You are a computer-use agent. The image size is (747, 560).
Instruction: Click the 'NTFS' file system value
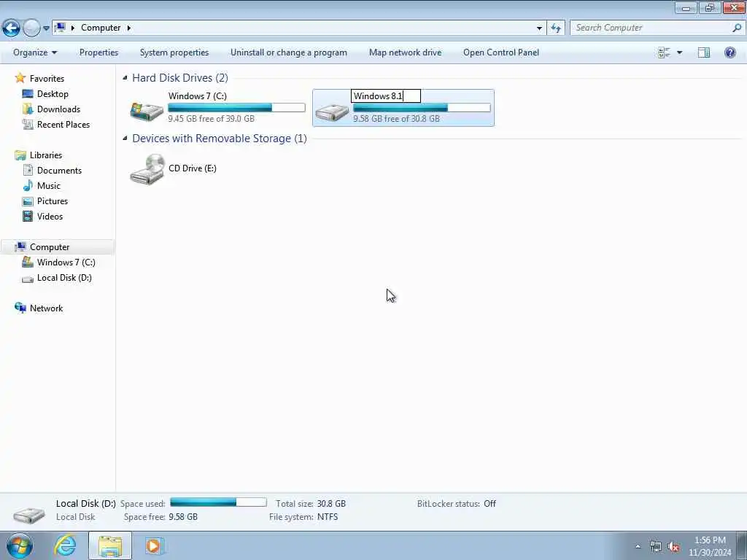click(328, 517)
